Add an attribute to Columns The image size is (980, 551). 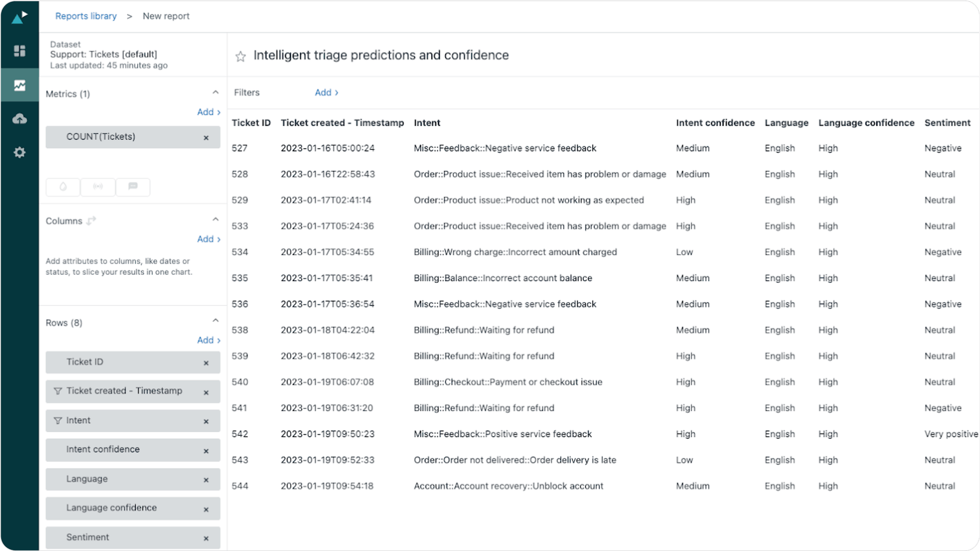(x=208, y=239)
